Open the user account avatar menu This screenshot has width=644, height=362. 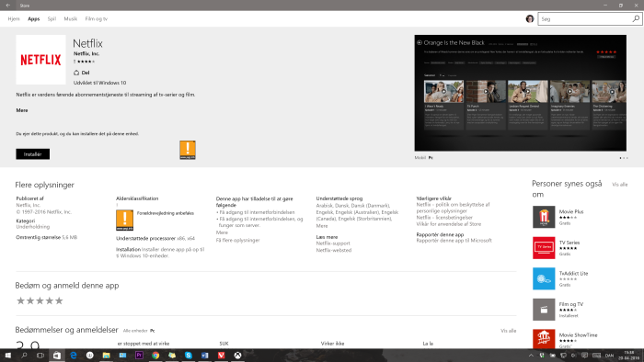point(530,19)
